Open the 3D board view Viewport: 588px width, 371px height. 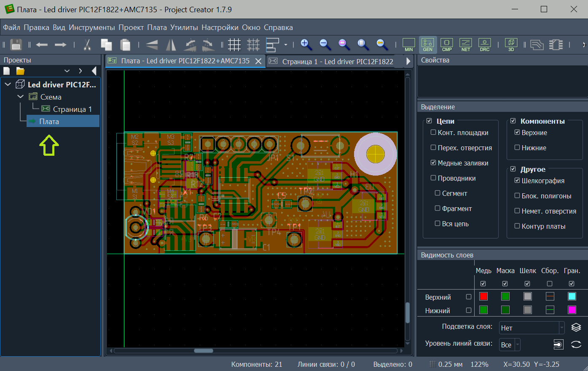[x=511, y=45]
